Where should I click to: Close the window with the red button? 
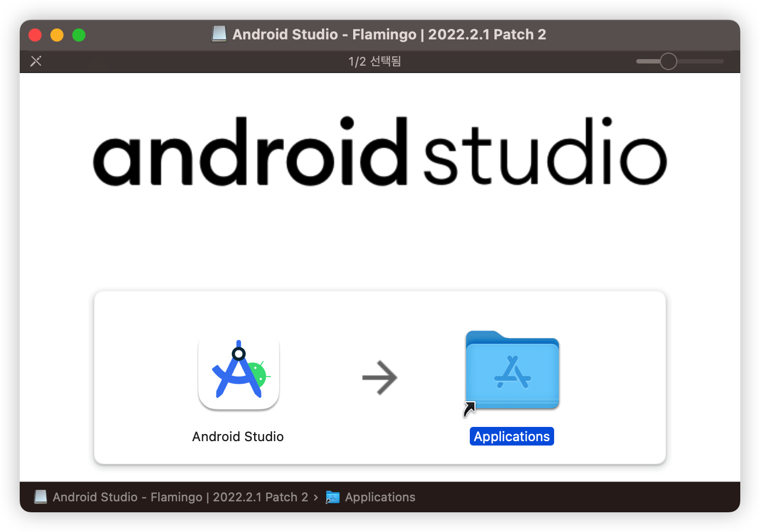(35, 35)
